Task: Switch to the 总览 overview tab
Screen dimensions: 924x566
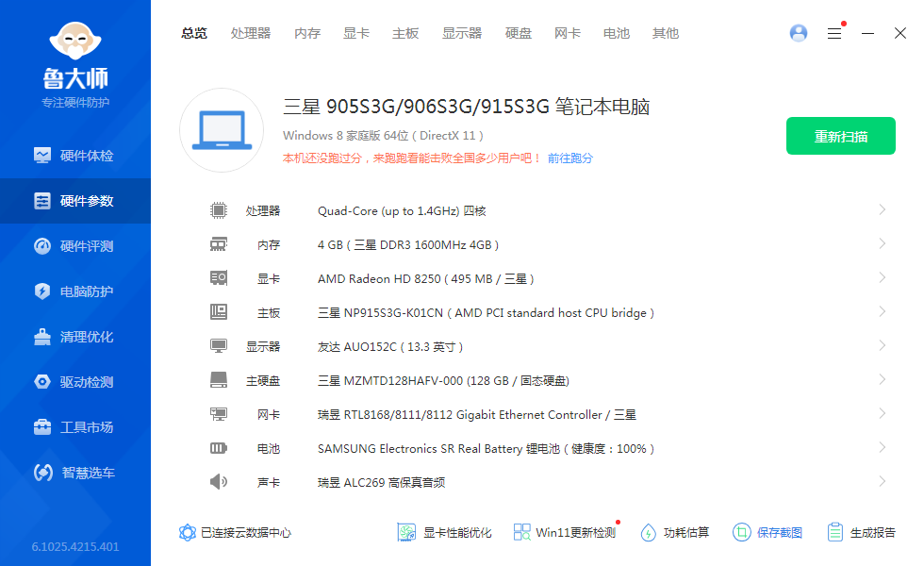Action: [x=194, y=34]
